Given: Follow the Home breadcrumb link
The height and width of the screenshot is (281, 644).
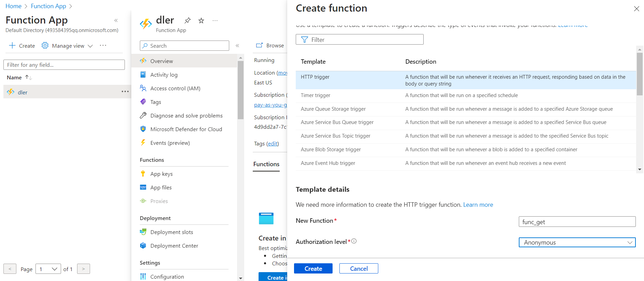Looking at the screenshot, I should 14,6.
